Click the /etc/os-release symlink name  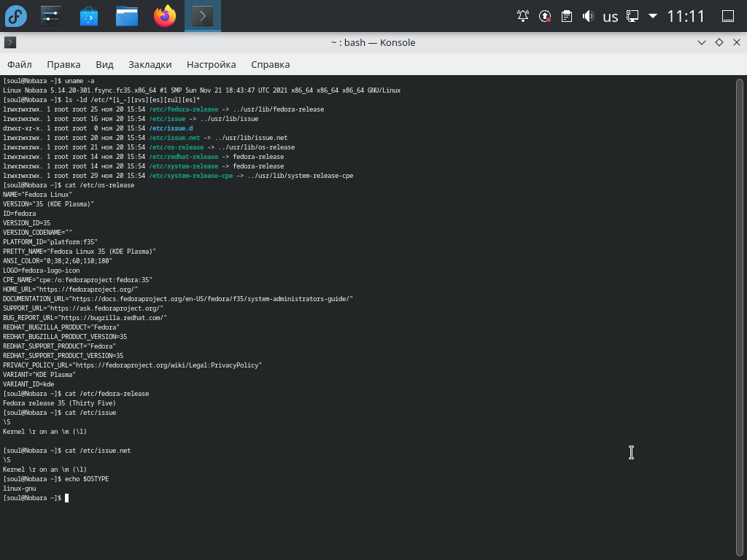[177, 147]
